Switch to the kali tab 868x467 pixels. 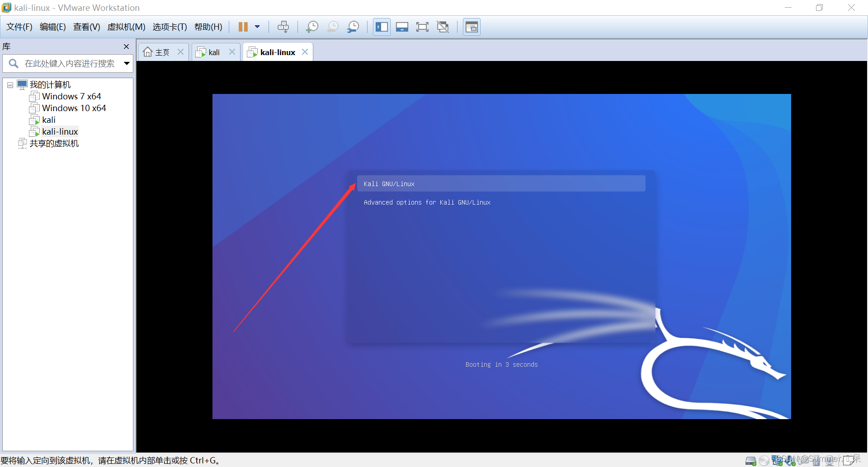[x=216, y=52]
